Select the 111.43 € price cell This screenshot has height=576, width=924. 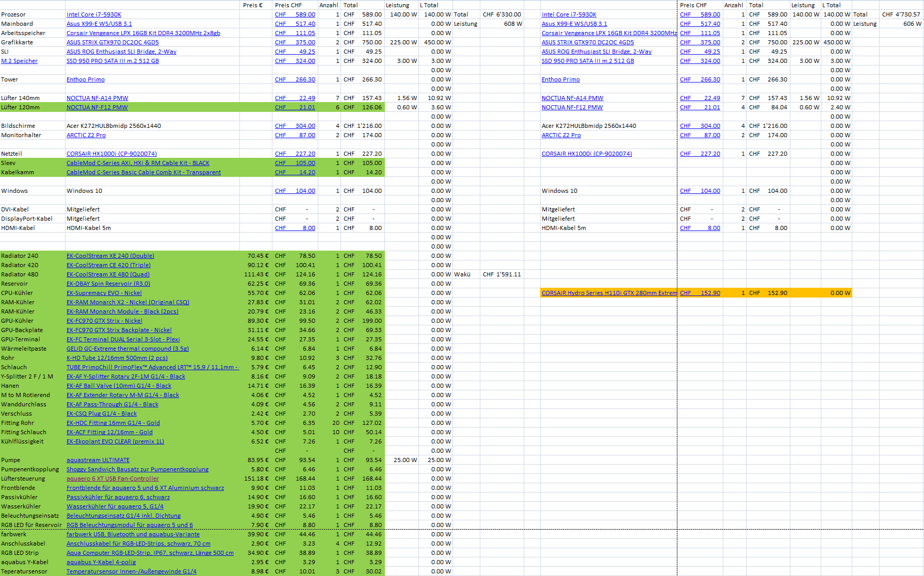[256, 274]
